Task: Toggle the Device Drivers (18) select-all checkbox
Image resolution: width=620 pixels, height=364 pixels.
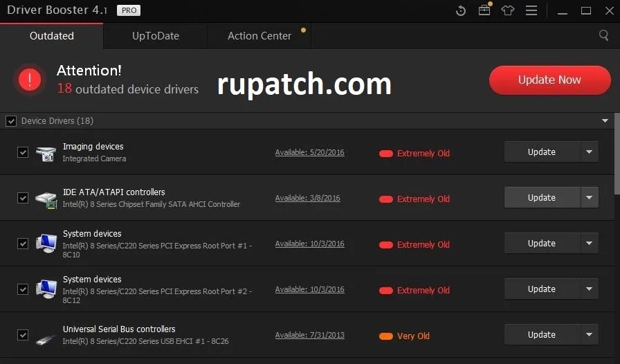Action: pos(11,121)
